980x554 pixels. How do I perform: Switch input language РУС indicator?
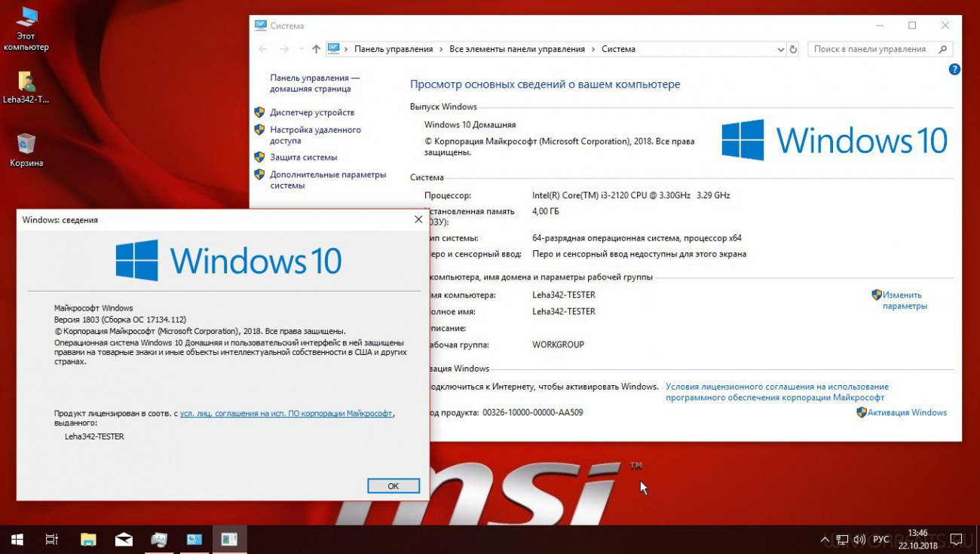point(880,540)
